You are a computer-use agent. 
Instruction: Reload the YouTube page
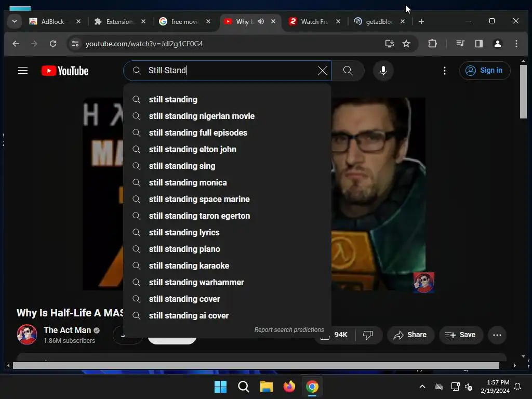pos(53,44)
